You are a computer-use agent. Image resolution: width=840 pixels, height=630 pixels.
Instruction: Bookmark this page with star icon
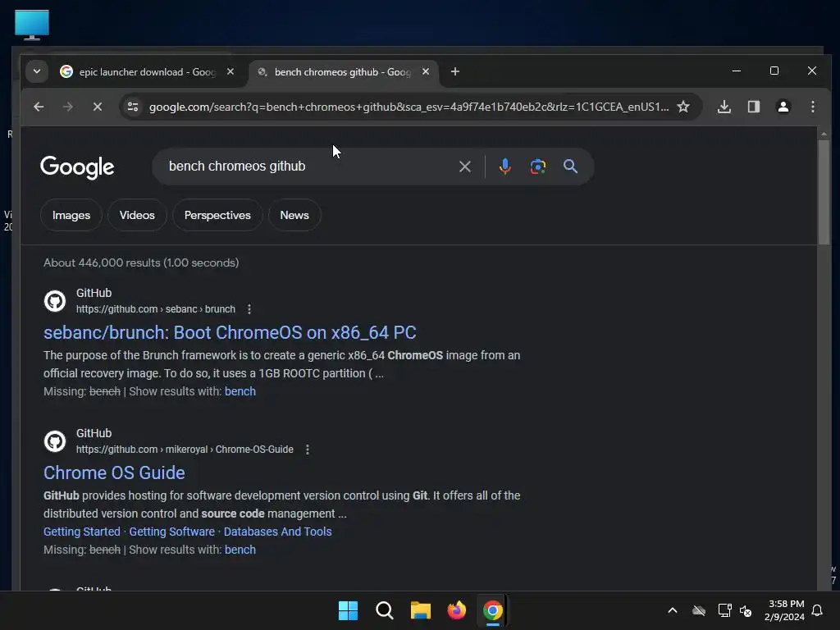(x=683, y=107)
